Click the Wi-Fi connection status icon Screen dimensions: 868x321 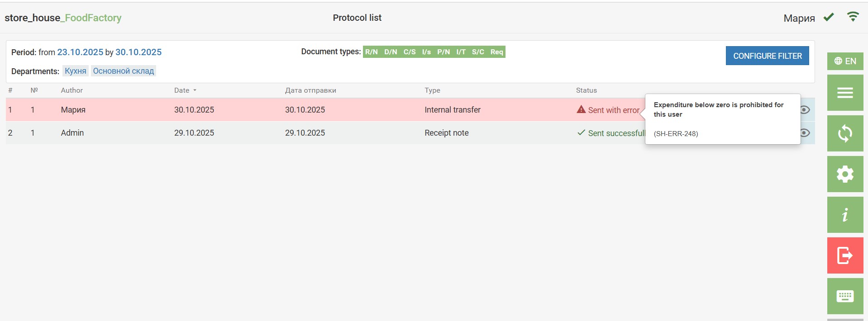tap(853, 17)
